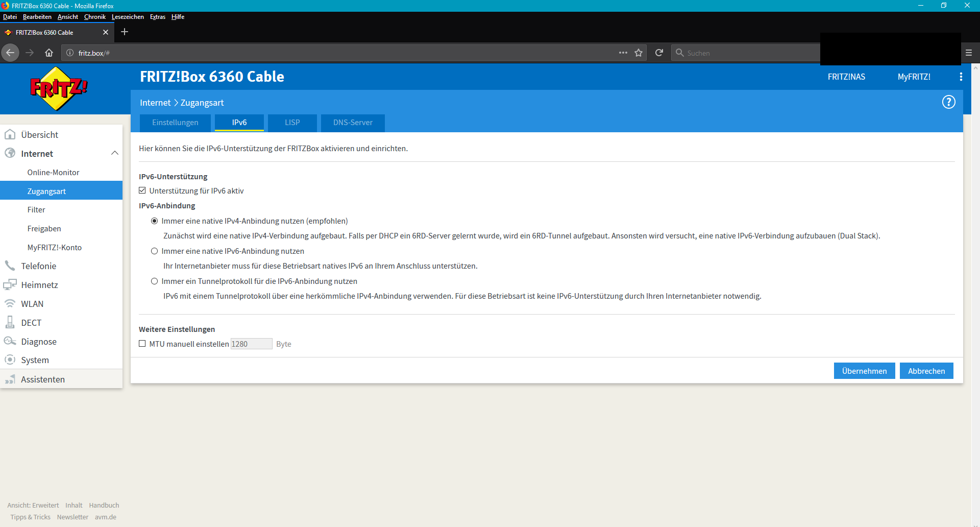The image size is (980, 527).
Task: Switch to the DNS-Server tab
Action: 353,123
